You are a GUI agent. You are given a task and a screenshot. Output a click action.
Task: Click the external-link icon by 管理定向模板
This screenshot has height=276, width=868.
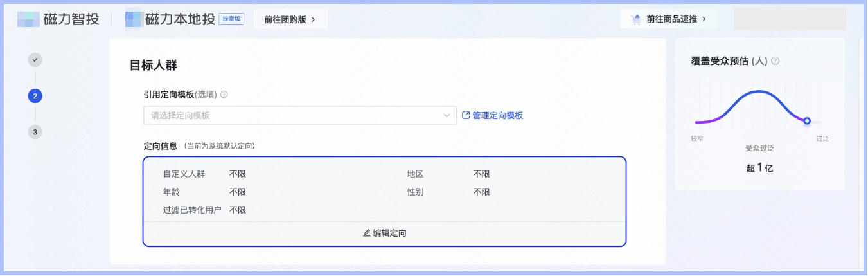[x=466, y=116]
